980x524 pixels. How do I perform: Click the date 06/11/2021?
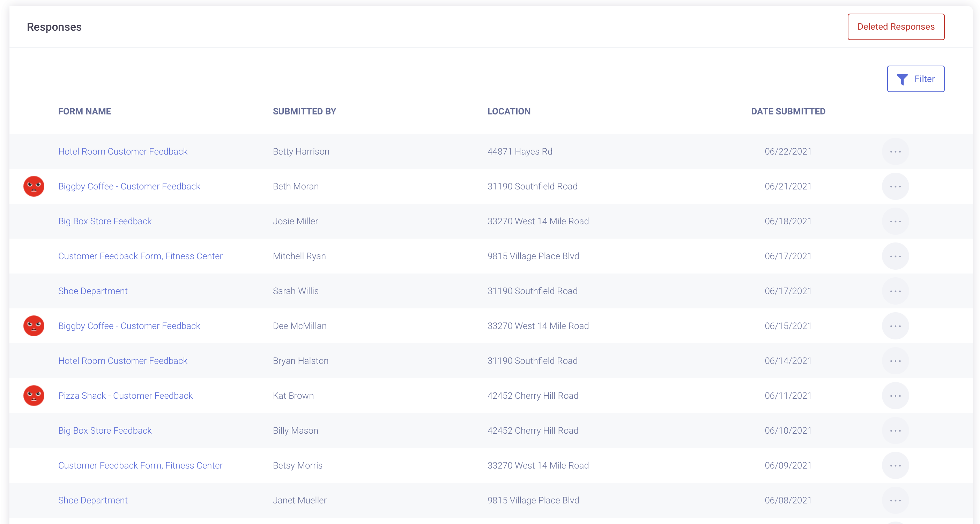coord(788,396)
